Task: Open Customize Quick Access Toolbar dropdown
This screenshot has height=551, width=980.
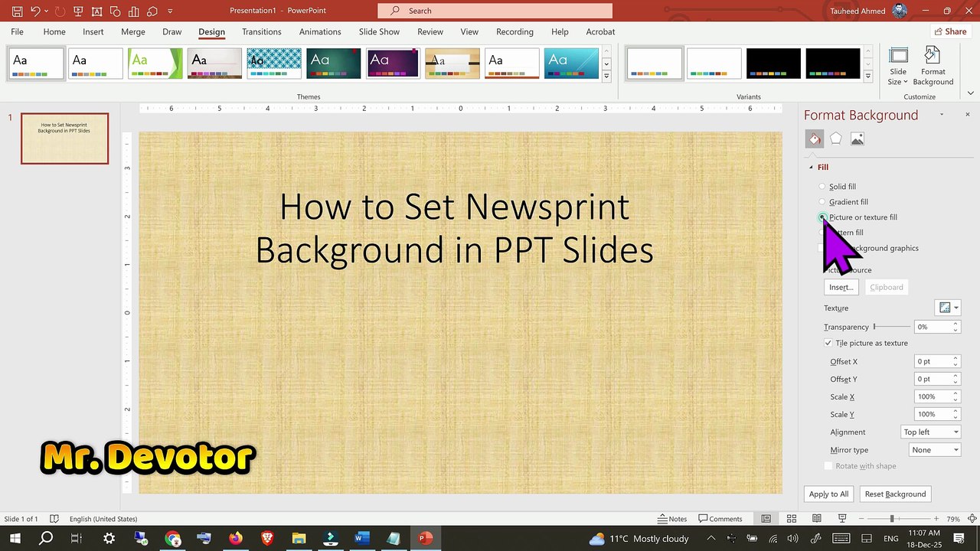Action: [x=170, y=11]
